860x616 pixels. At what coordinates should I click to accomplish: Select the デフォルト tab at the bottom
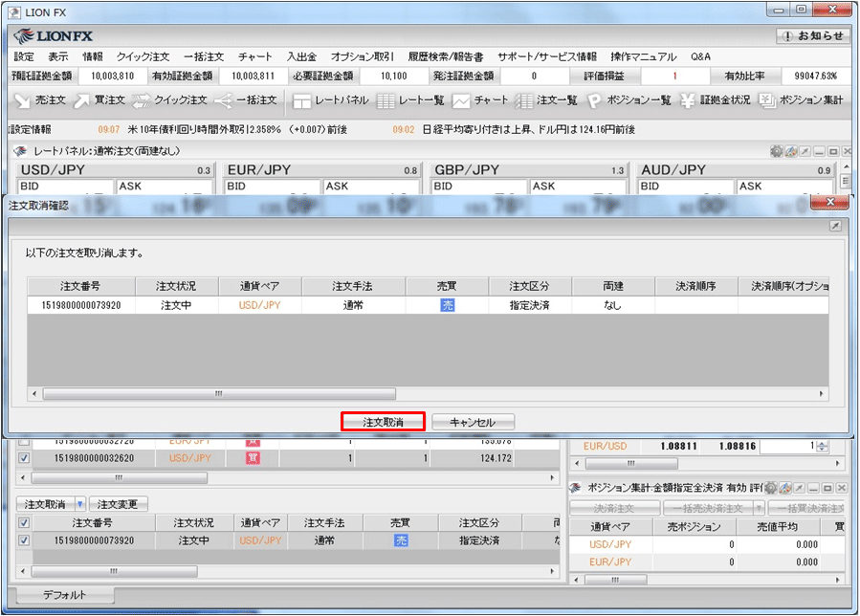pos(65,595)
